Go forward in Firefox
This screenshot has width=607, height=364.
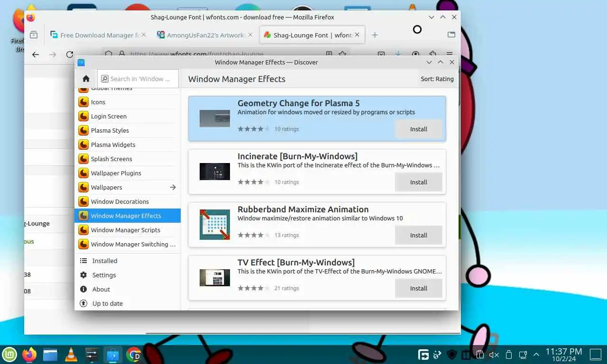click(53, 55)
